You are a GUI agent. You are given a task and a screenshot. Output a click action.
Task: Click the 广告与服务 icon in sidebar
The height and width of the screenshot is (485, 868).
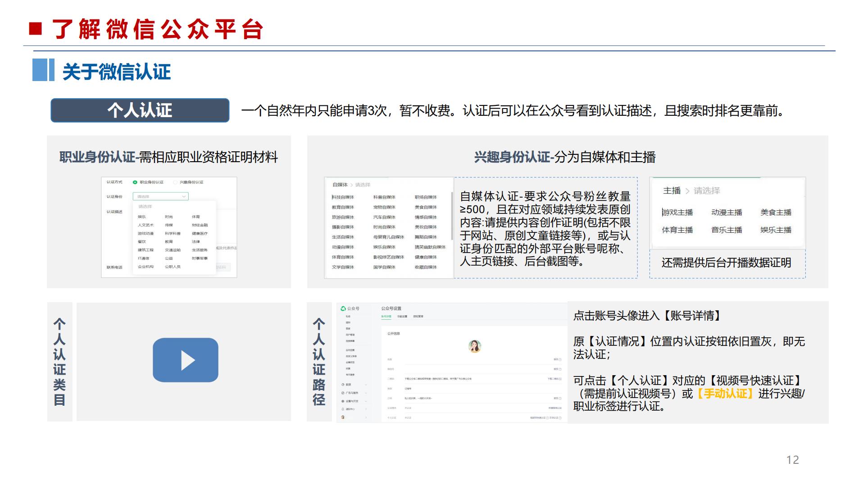343,393
